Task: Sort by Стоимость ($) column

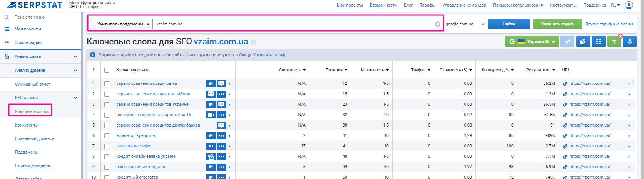Action: pos(455,70)
